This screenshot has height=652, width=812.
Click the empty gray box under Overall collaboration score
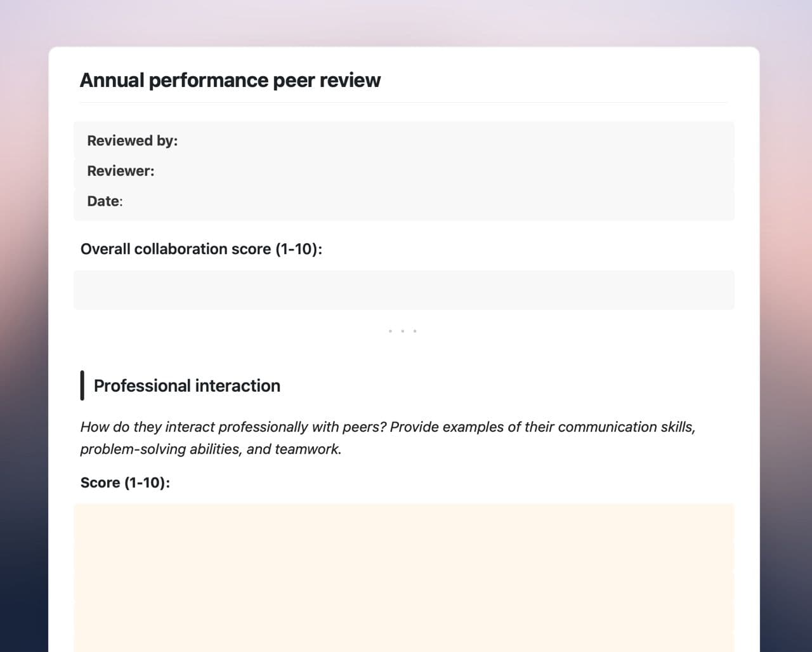point(403,290)
